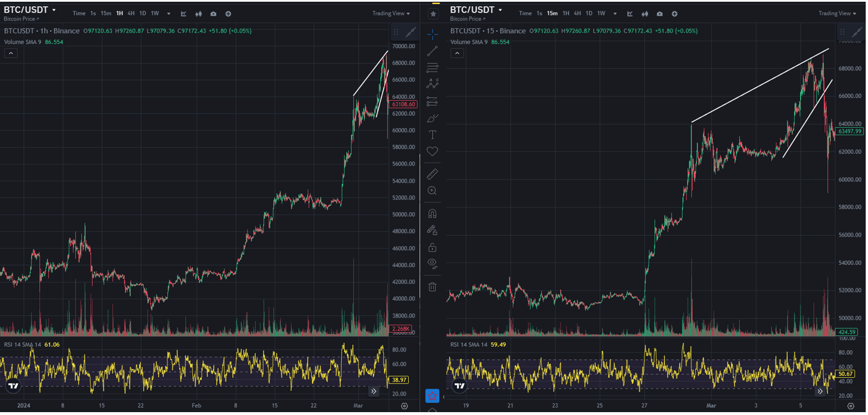Grab the left floating toolbar's drag handle
The height and width of the screenshot is (415, 868).
396,33
